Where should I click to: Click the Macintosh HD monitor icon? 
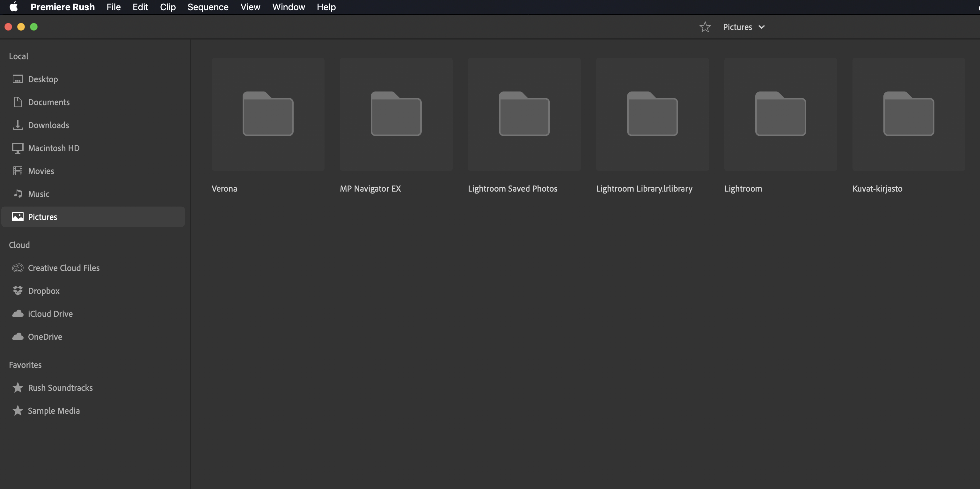pos(18,148)
